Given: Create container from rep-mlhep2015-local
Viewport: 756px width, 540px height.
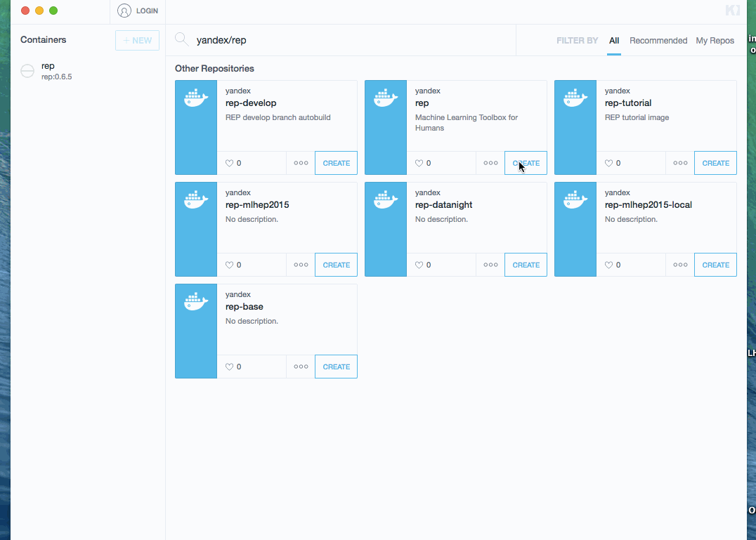Looking at the screenshot, I should (x=715, y=265).
